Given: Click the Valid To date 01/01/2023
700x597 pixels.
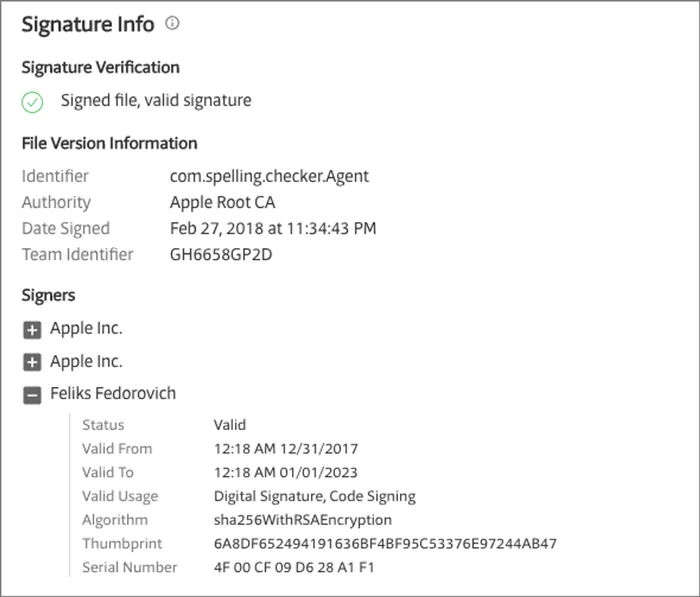Looking at the screenshot, I should (x=286, y=472).
